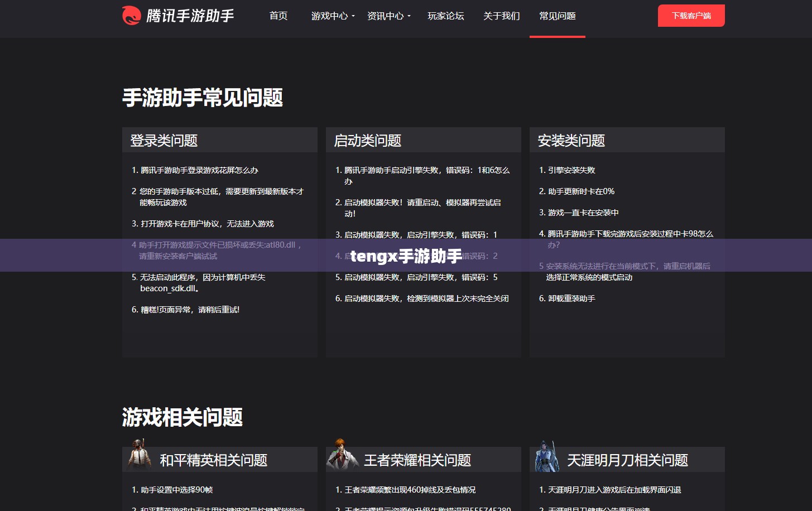
Task: Open the 关于我们 nav item
Action: tap(502, 16)
